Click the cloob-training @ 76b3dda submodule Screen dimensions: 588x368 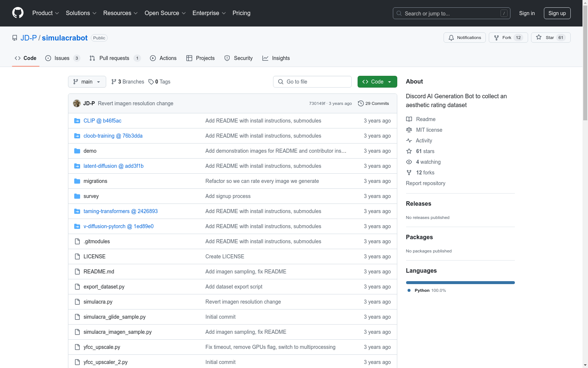pos(113,136)
